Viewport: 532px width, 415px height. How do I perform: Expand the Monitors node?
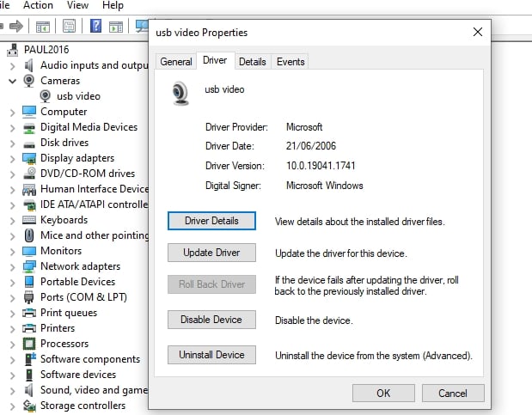pos(13,252)
